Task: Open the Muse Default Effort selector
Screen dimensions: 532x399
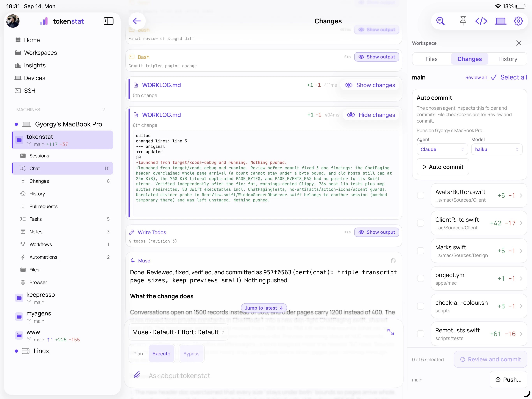Action: (x=178, y=332)
